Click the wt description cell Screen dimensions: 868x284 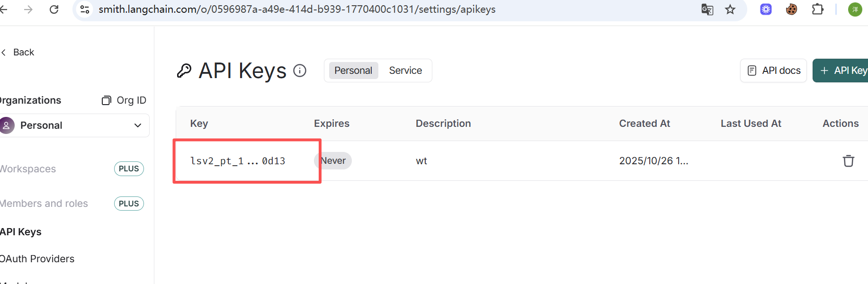coord(421,161)
